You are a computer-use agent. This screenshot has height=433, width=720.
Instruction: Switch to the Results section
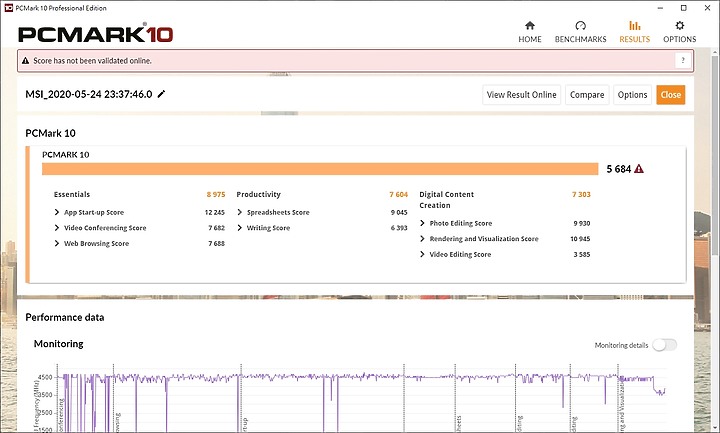[635, 32]
